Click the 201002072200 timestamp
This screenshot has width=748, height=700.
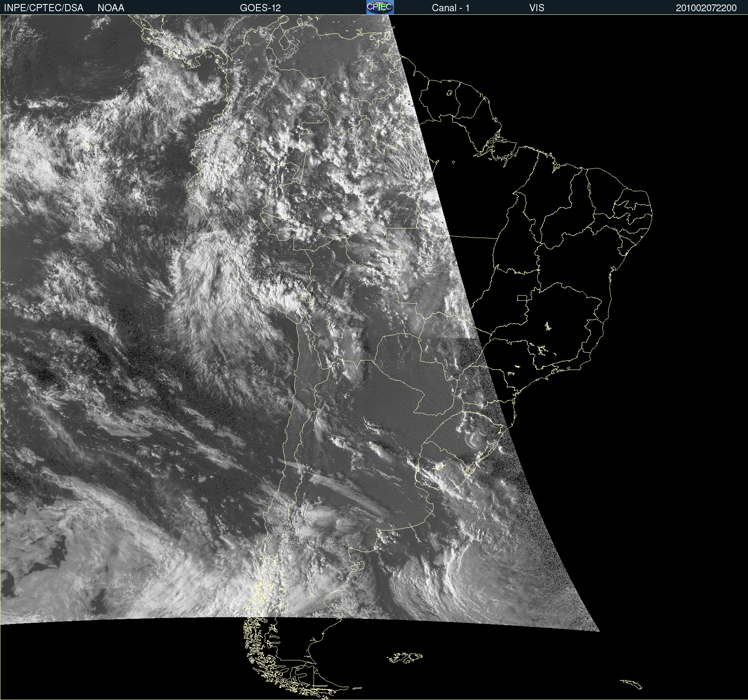coord(706,8)
